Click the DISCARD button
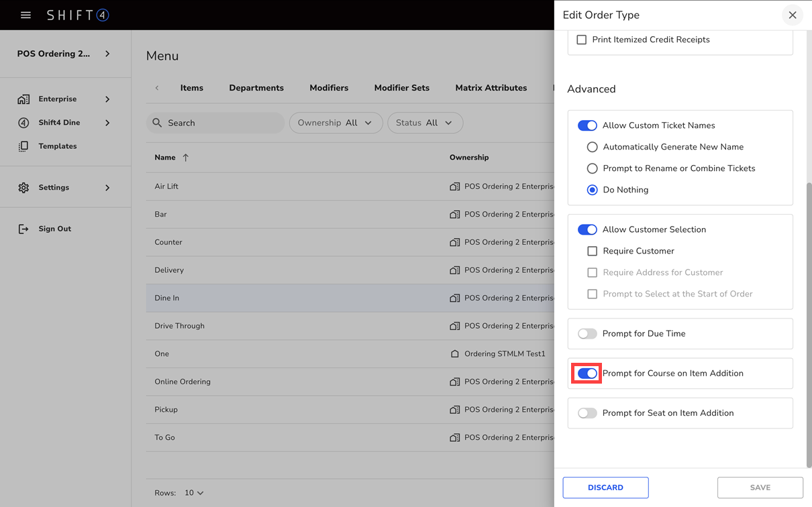Image resolution: width=812 pixels, height=507 pixels. click(x=605, y=488)
